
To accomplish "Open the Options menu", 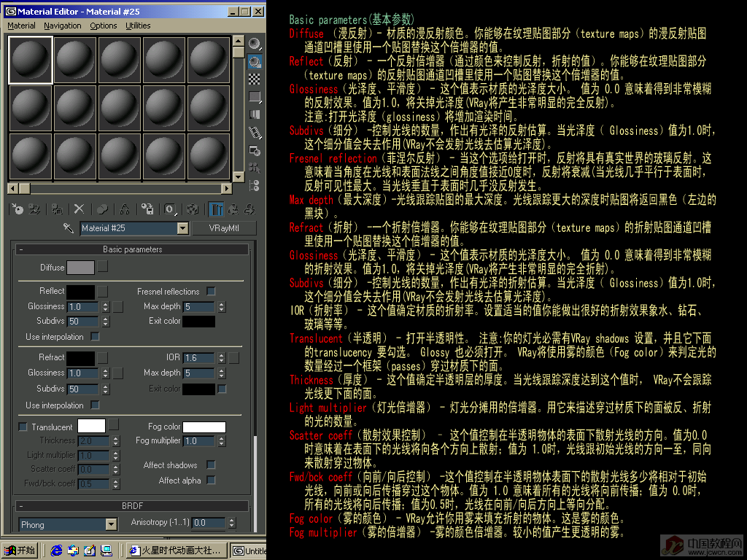I will click(x=104, y=26).
